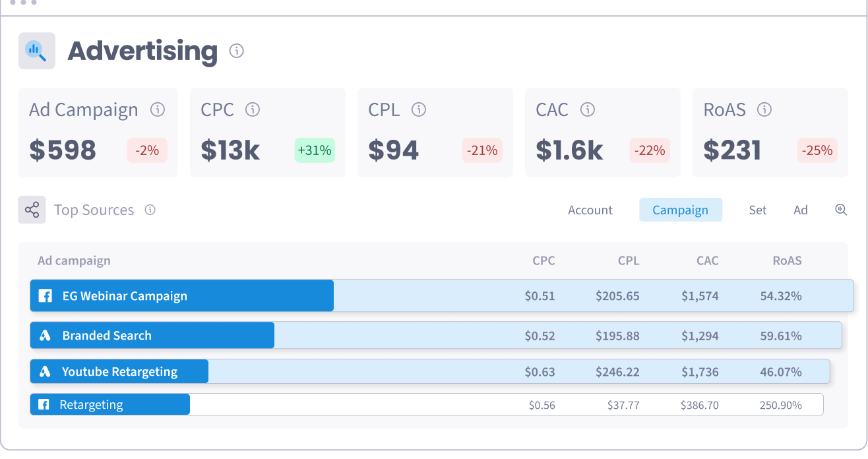Screen dimensions: 868x459
Task: Click the Top Sources heading text
Action: tap(94, 210)
